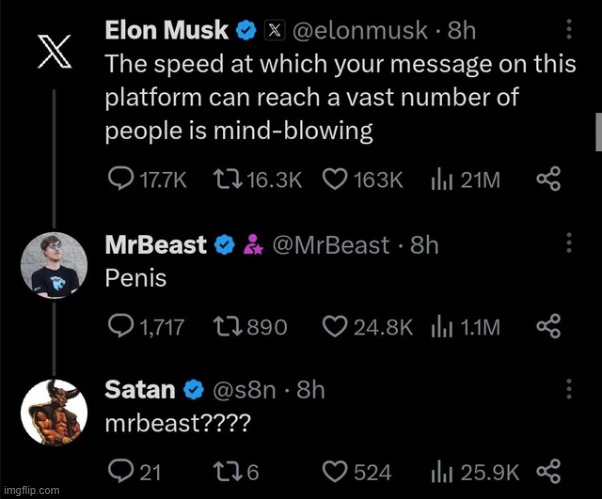Image resolution: width=602 pixels, height=499 pixels.
Task: Reply to MrBeast's post
Action: point(119,326)
